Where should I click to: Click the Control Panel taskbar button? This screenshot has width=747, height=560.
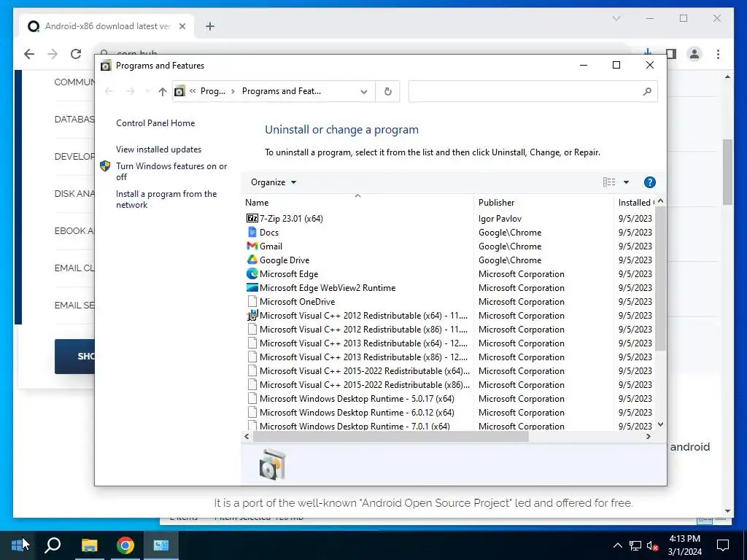point(161,545)
